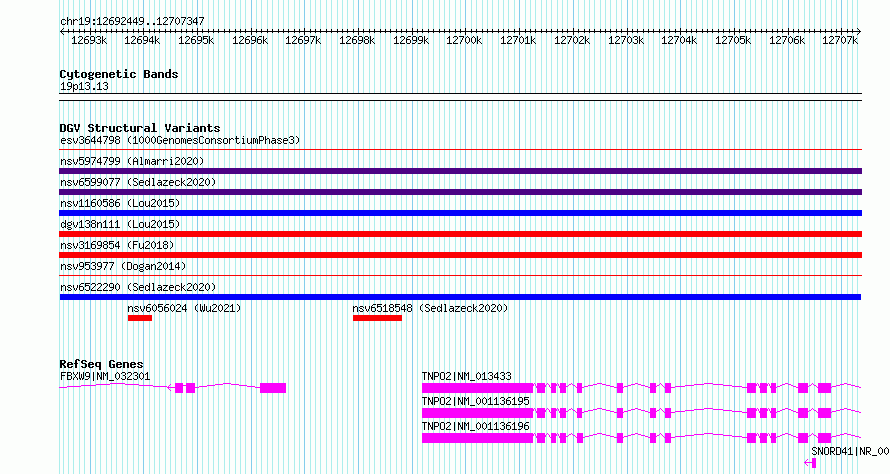Select the thin red nsv953977 variant line
Image resolution: width=890 pixels, height=474 pixels.
pyautogui.click(x=460, y=276)
